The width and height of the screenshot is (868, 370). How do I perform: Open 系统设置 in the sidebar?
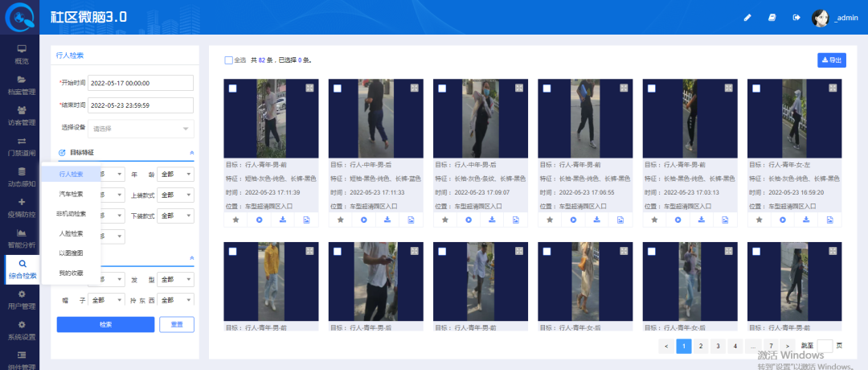coord(22,330)
